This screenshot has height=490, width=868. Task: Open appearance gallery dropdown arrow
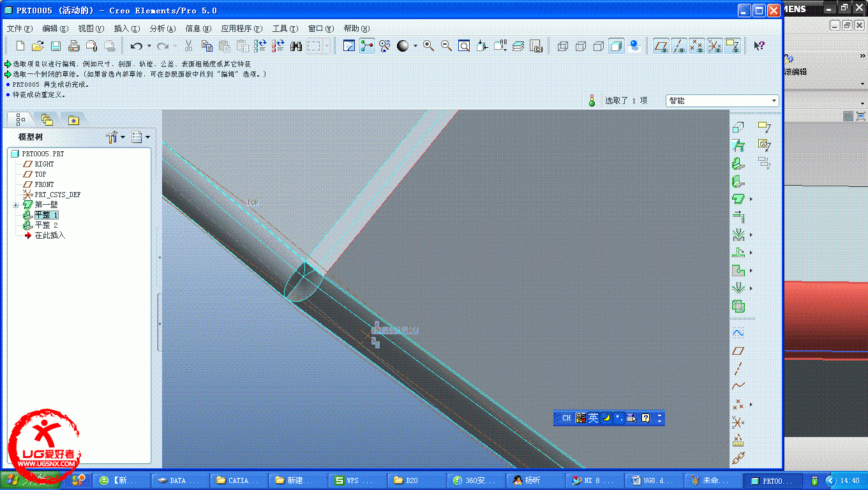[x=415, y=46]
